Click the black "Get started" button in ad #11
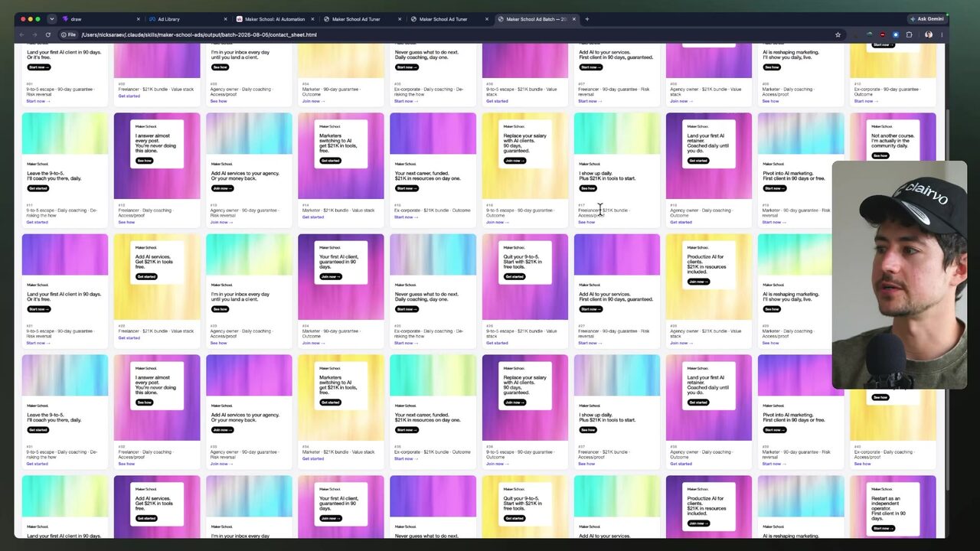This screenshot has width=980, height=551. pos(38,188)
